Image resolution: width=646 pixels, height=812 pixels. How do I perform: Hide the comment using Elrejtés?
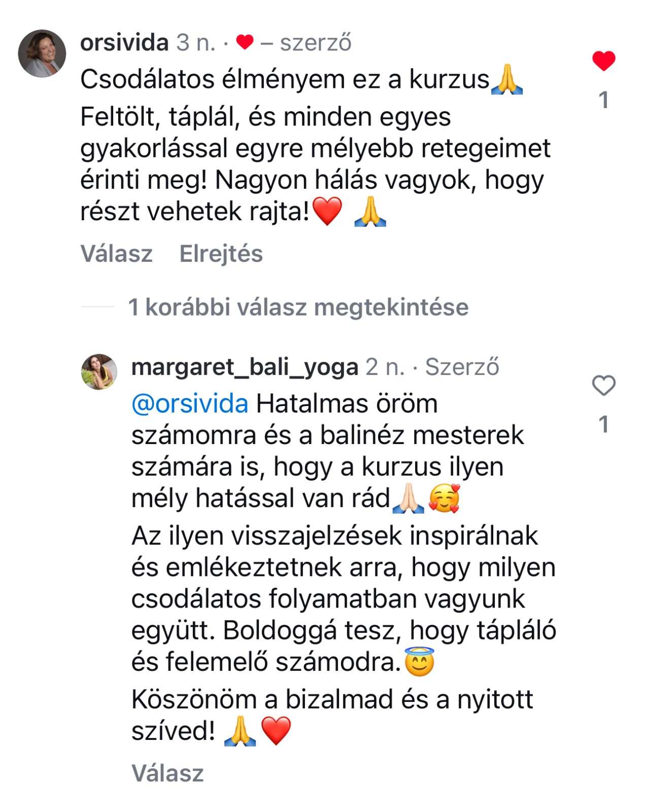tap(221, 254)
